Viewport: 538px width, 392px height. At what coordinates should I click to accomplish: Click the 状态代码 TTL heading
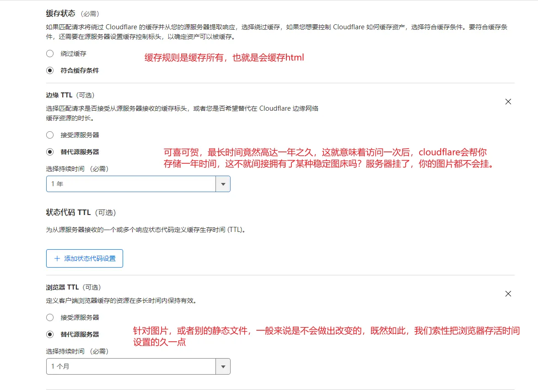coord(68,212)
